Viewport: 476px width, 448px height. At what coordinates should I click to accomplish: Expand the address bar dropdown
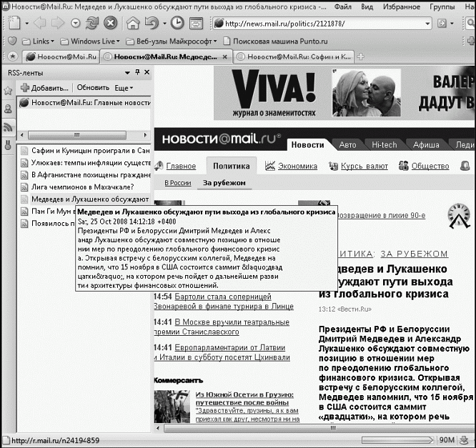click(x=427, y=24)
